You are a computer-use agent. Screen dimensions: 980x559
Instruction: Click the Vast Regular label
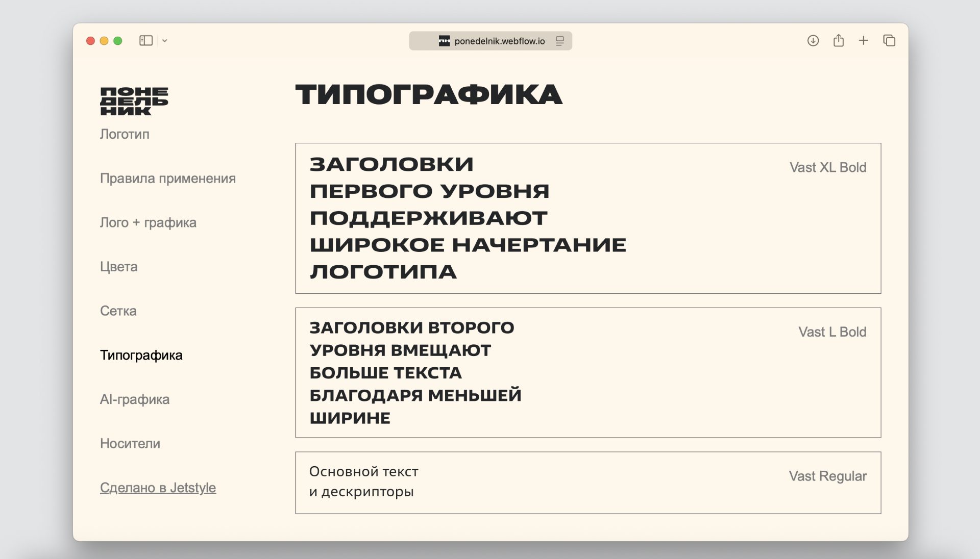(x=828, y=476)
